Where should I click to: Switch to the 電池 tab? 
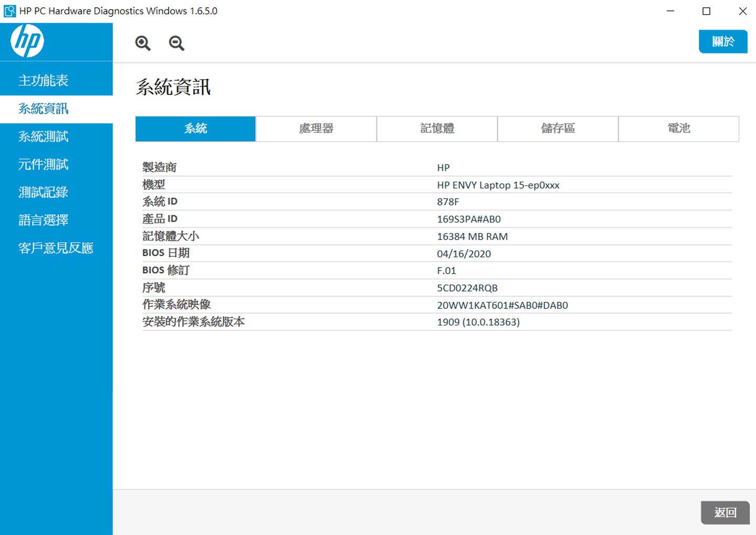click(x=678, y=129)
